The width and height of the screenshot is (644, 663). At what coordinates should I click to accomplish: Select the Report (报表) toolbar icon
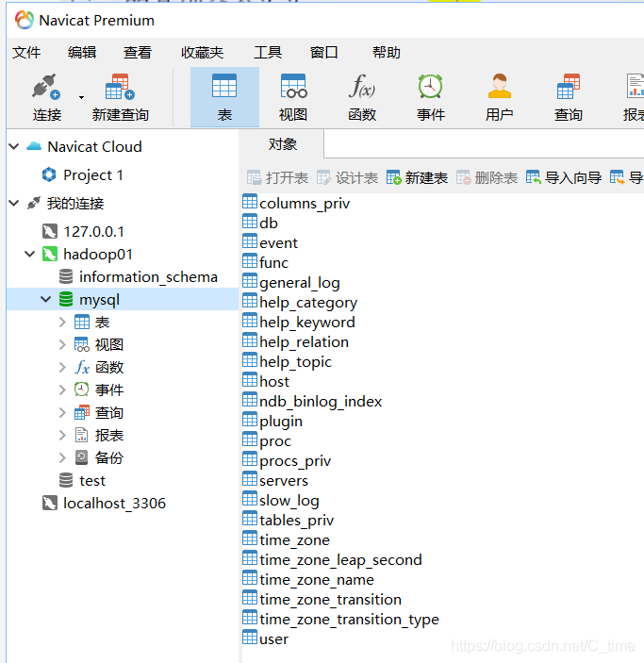(635, 86)
